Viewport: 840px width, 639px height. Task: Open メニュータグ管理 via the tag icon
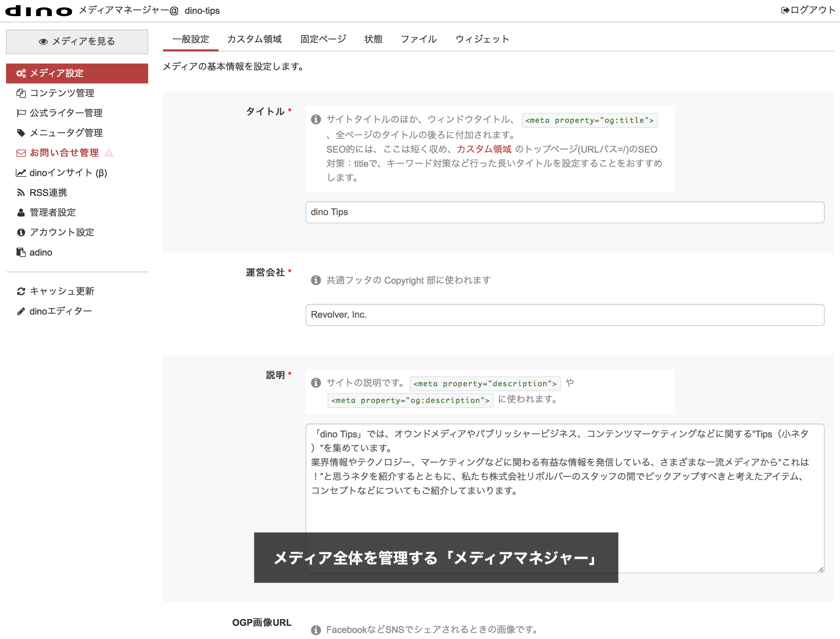pyautogui.click(x=66, y=133)
